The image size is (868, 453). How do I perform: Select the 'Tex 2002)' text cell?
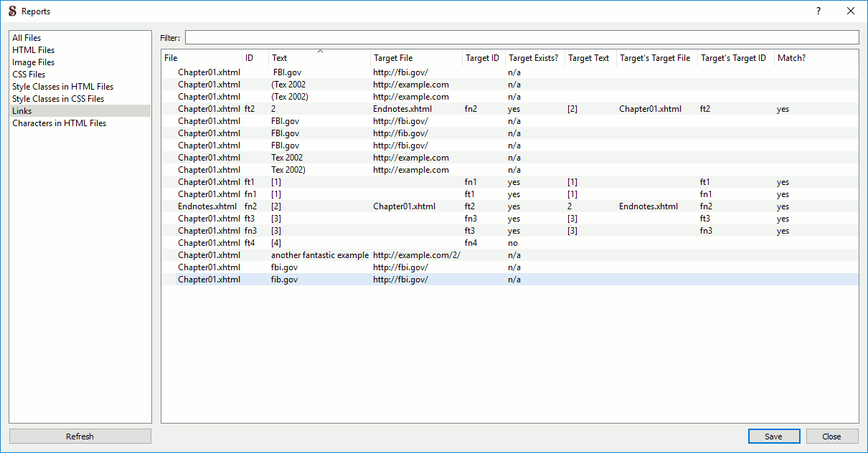pyautogui.click(x=288, y=170)
